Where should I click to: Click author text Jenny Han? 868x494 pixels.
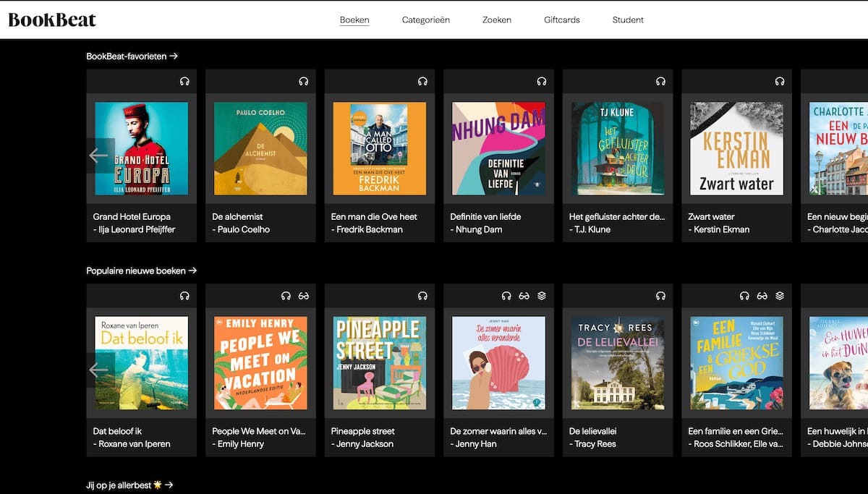click(x=476, y=444)
